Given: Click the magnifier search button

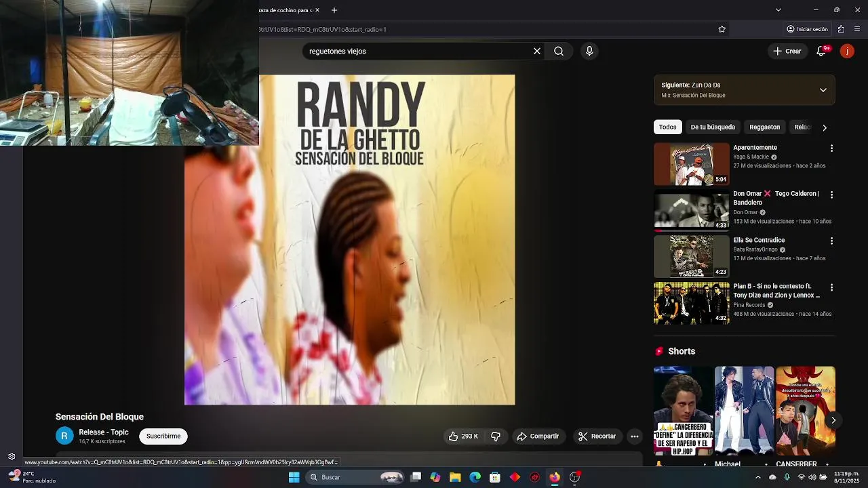Looking at the screenshot, I should (x=559, y=51).
